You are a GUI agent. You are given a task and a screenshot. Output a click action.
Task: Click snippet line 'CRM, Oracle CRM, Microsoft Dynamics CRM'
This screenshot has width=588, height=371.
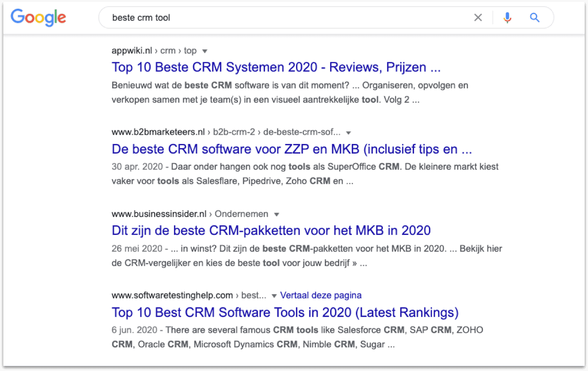205,344
